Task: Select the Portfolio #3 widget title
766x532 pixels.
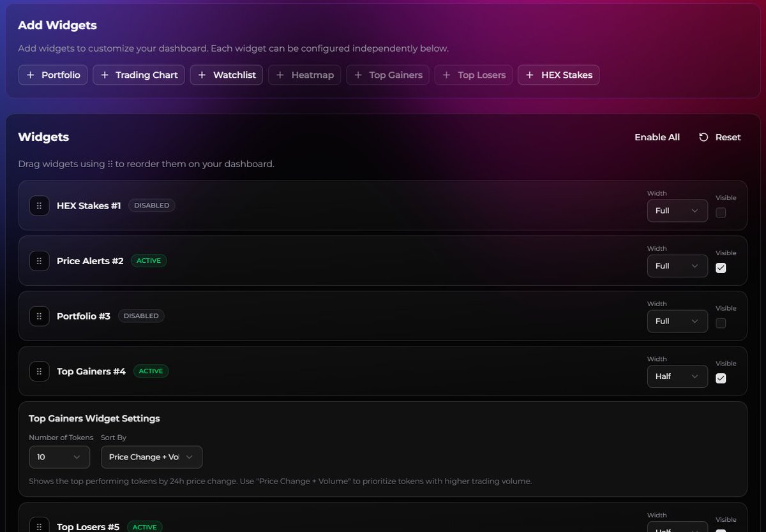Action: pos(84,316)
